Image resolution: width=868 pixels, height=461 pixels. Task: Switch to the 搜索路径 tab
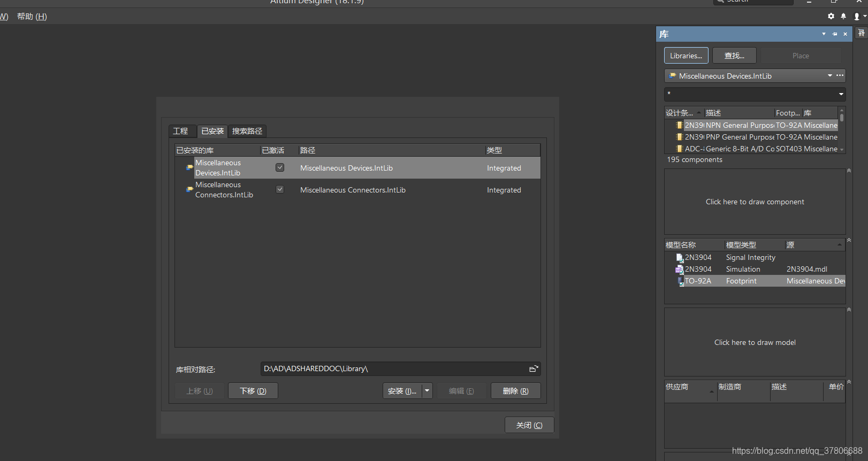point(247,131)
